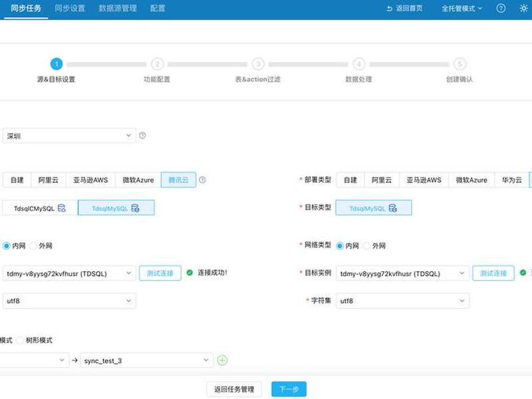This screenshot has width=532, height=399.
Task: Select source deployment type 亚马逊AWS
Action: pos(90,180)
